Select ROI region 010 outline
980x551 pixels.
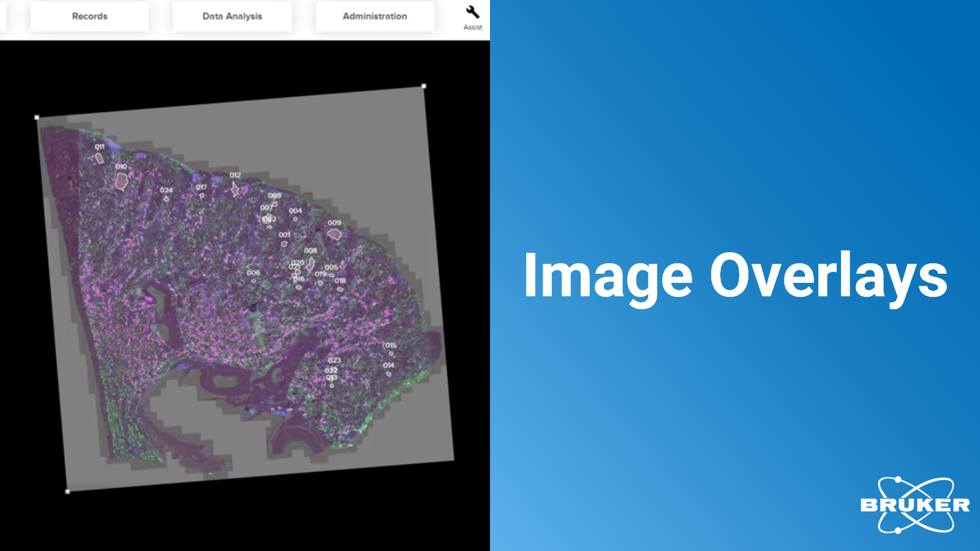121,181
